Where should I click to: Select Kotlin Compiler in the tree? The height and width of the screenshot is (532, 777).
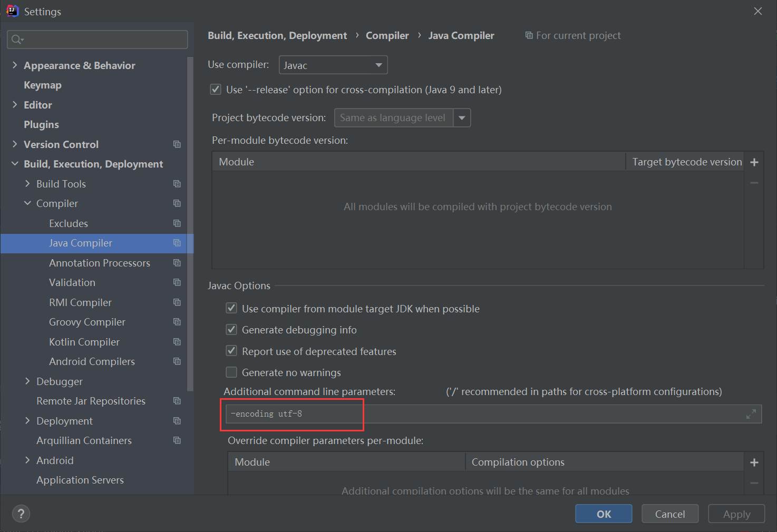tap(84, 342)
